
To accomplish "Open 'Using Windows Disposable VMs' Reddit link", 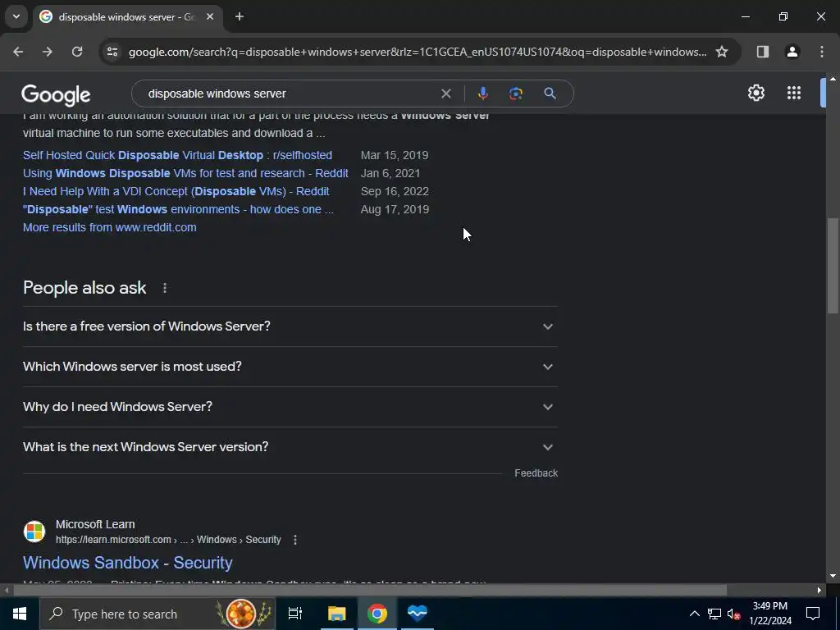I will [x=185, y=174].
